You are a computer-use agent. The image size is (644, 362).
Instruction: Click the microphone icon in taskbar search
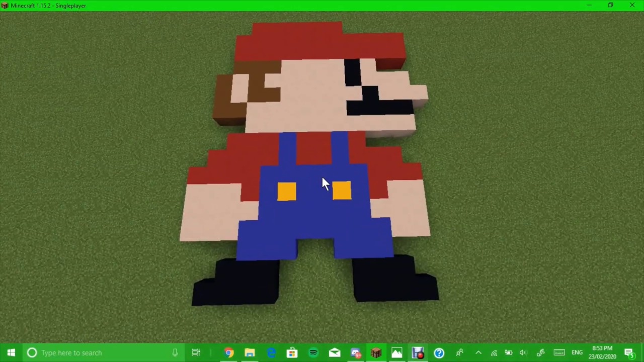[x=175, y=352]
